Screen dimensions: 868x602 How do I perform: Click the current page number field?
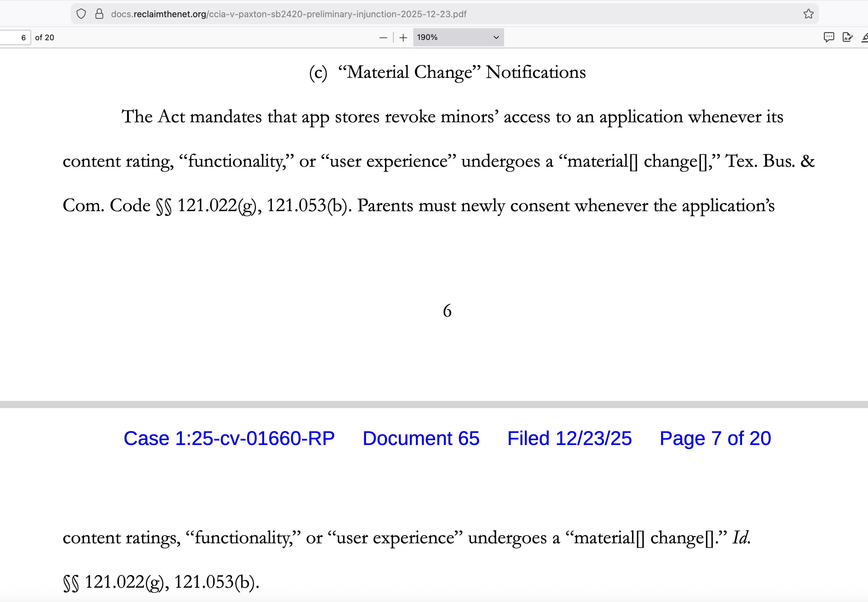pyautogui.click(x=15, y=37)
